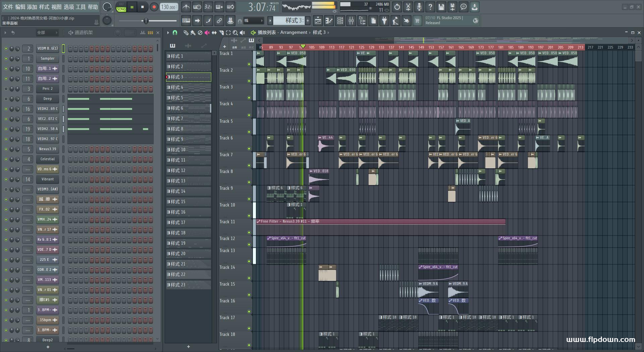Image resolution: width=644 pixels, height=352 pixels.
Task: Select the playlist slip tool
Action: pyautogui.click(x=214, y=33)
